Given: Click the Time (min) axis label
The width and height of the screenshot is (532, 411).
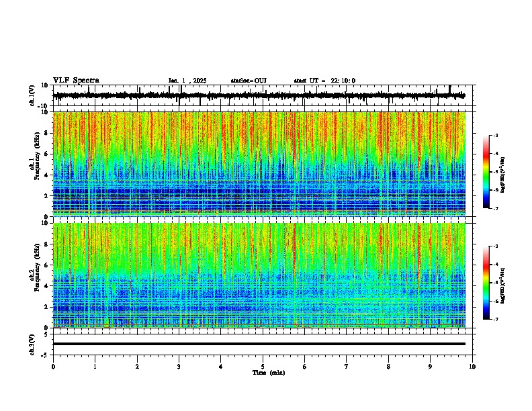Looking at the screenshot, I should point(269,373).
